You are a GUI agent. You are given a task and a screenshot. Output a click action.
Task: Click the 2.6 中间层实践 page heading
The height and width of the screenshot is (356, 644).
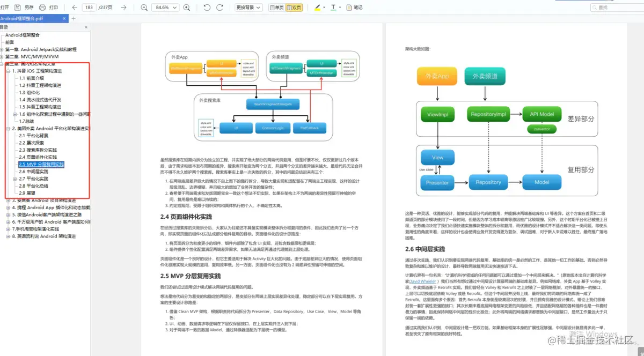coord(425,249)
